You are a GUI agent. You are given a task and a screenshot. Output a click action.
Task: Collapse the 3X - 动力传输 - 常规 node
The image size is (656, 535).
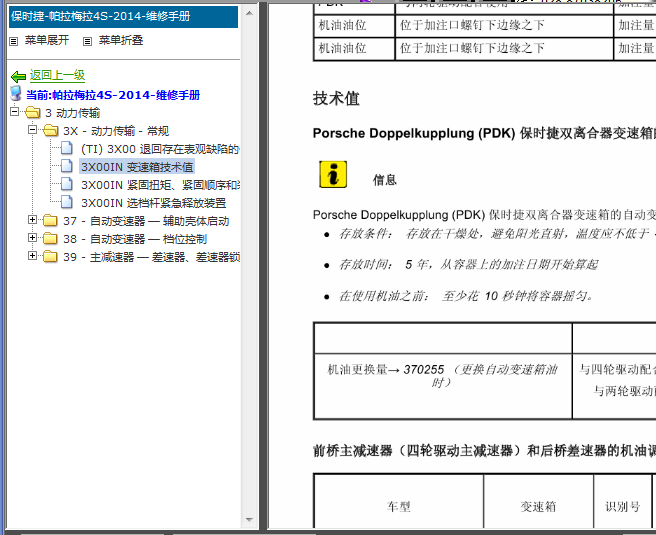pos(32,130)
